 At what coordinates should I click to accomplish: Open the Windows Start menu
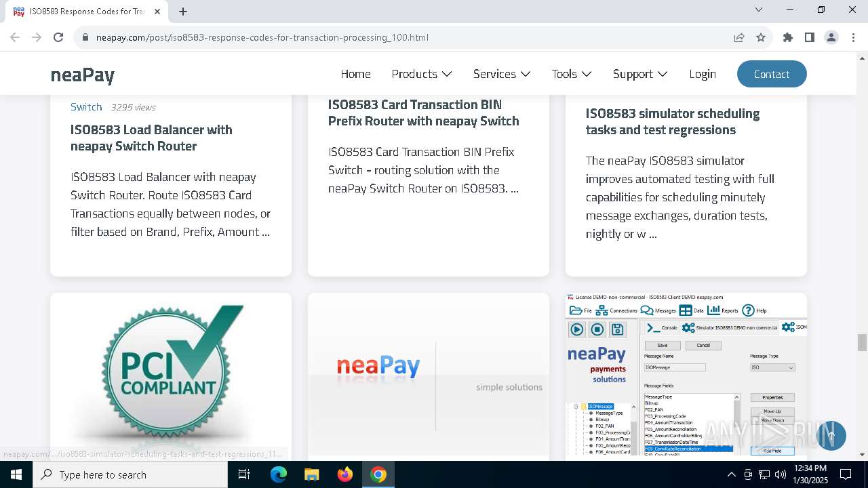pyautogui.click(x=16, y=474)
